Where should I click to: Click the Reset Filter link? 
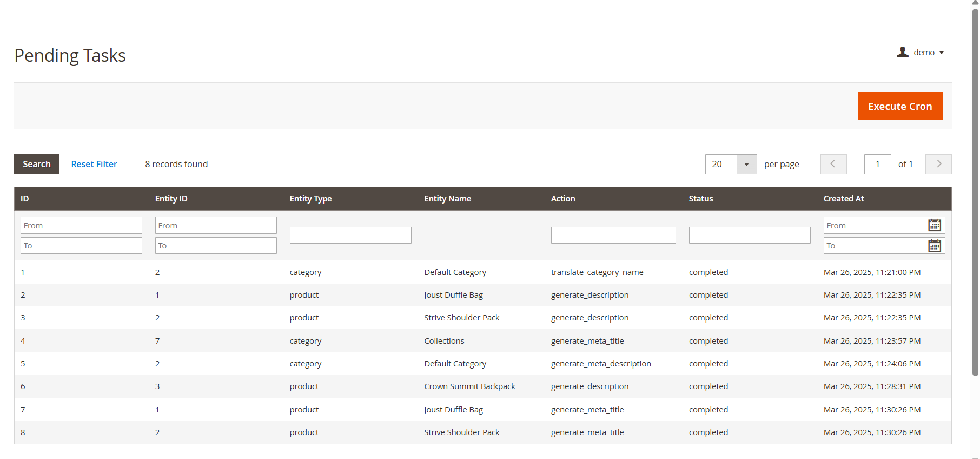[x=94, y=164]
